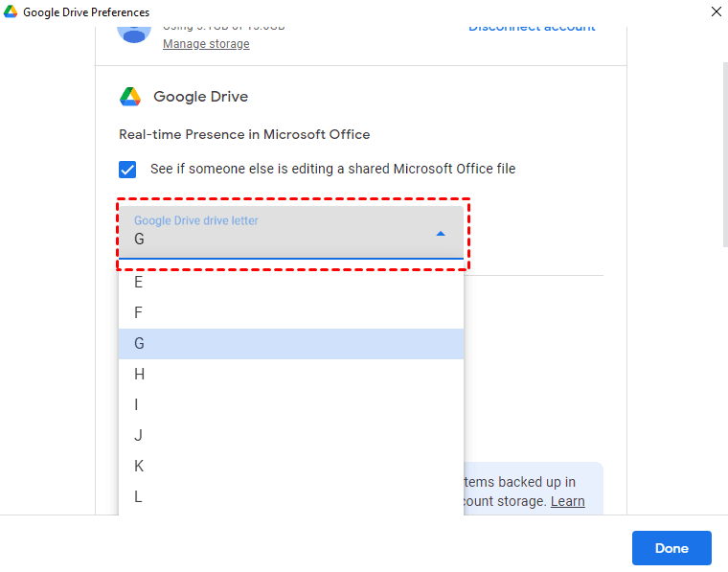Image resolution: width=728 pixels, height=572 pixels.
Task: Select drive letter K from the list
Action: coord(291,467)
